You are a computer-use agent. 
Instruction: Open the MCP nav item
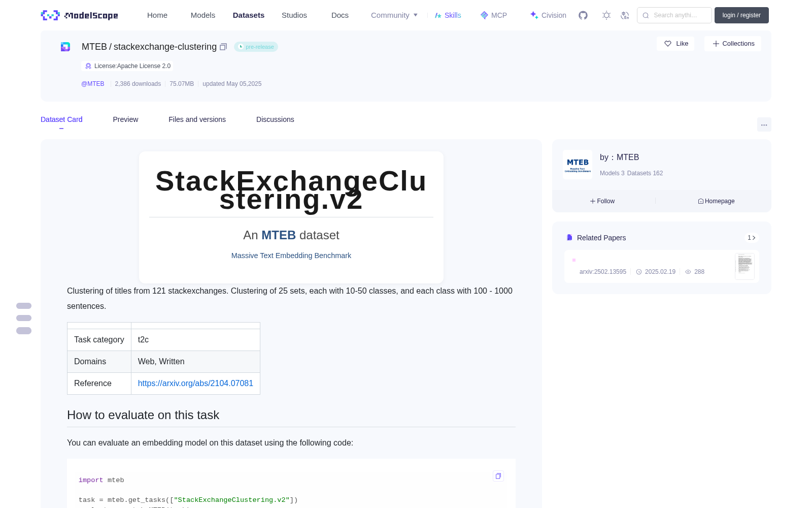click(494, 15)
